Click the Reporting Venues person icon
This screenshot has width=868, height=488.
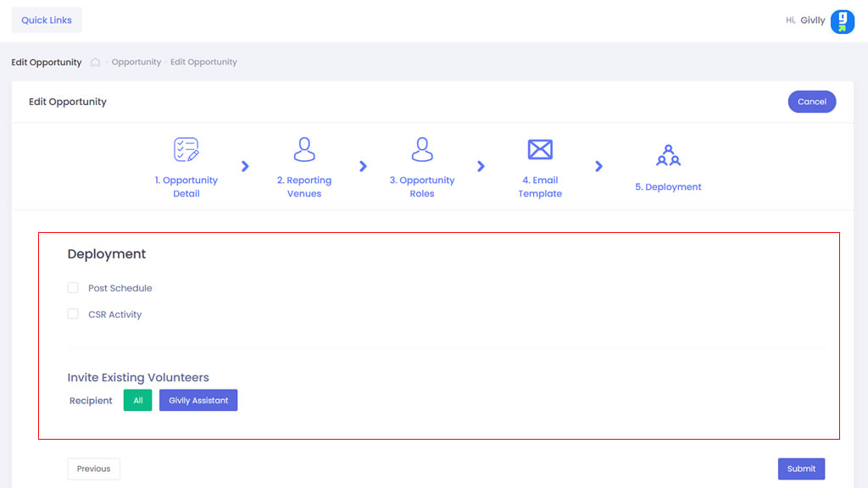pos(304,150)
